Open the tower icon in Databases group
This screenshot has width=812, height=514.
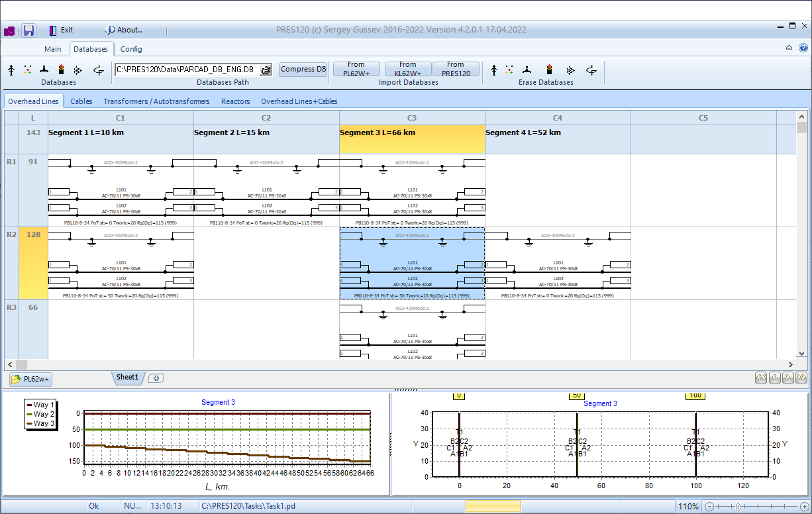11,70
